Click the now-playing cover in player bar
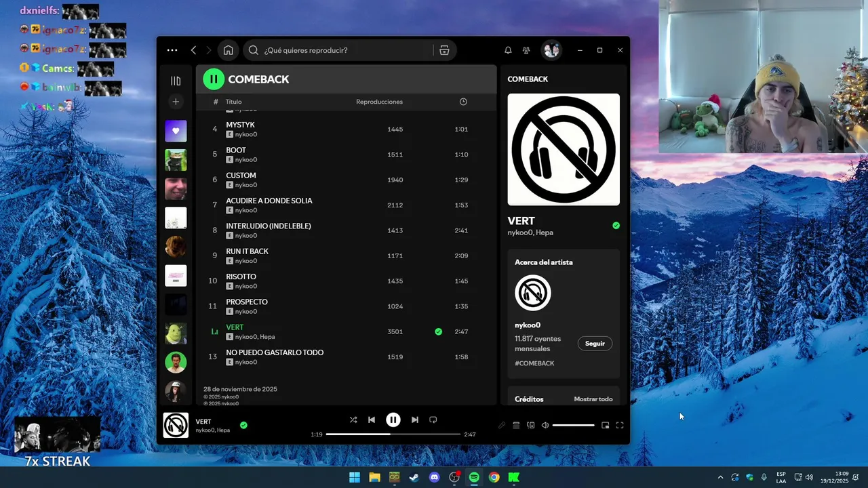868x488 pixels. (x=176, y=425)
